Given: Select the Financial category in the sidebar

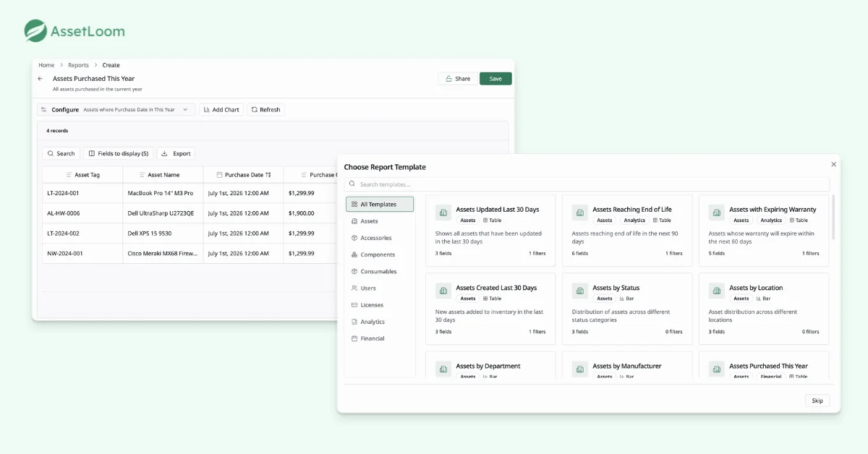Looking at the screenshot, I should coord(380,338).
